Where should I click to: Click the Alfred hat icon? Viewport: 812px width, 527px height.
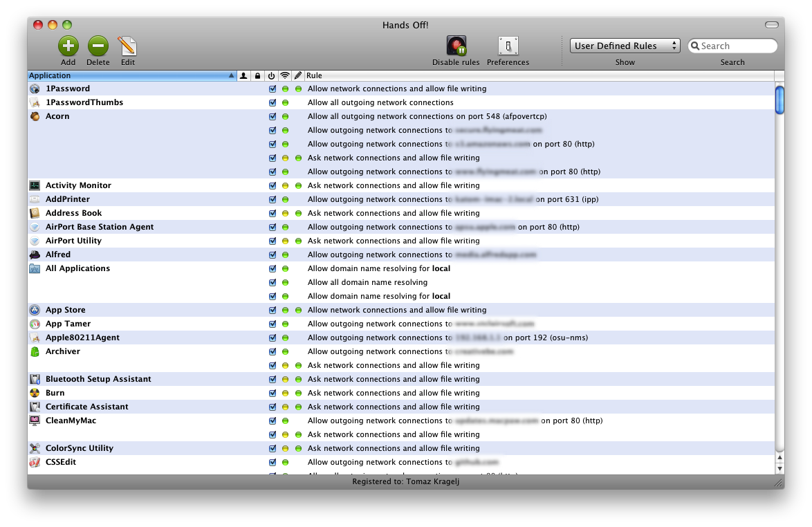tap(35, 255)
